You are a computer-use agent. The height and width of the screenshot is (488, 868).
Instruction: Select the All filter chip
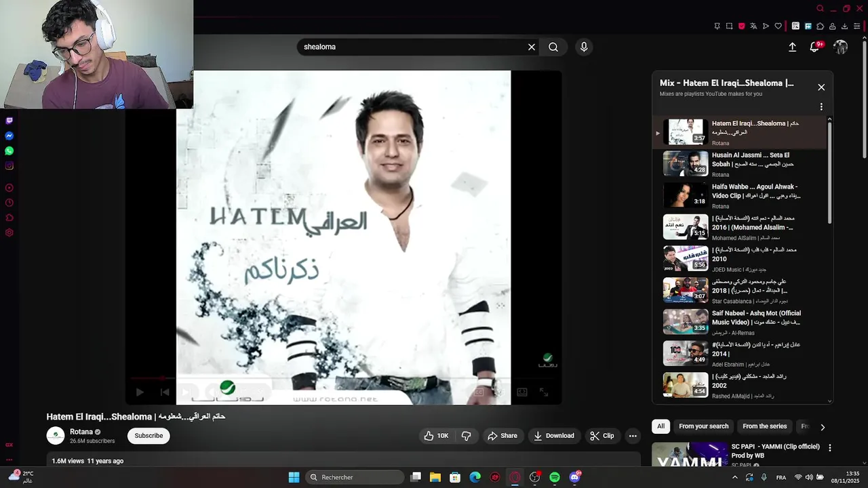pyautogui.click(x=660, y=426)
